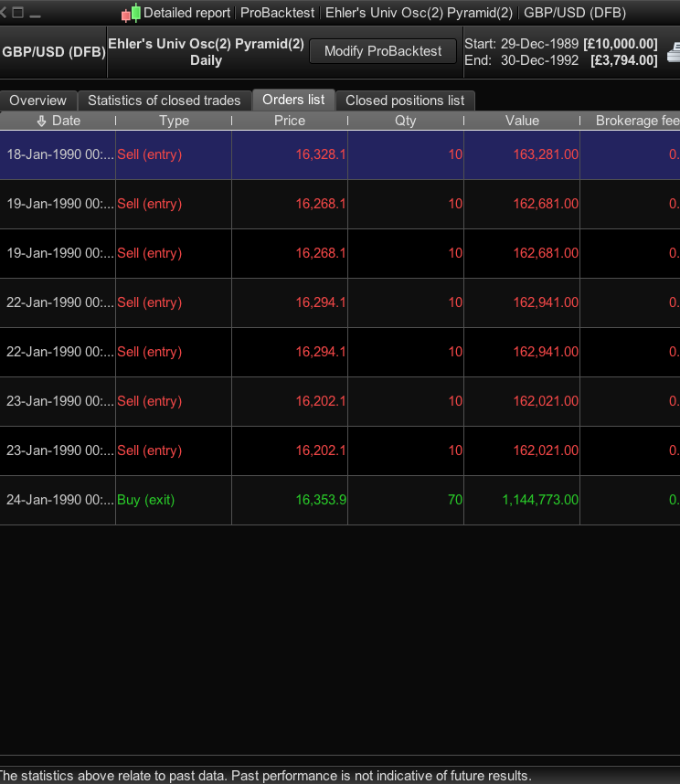
Task: Sort by the Type column header
Action: coord(174,121)
